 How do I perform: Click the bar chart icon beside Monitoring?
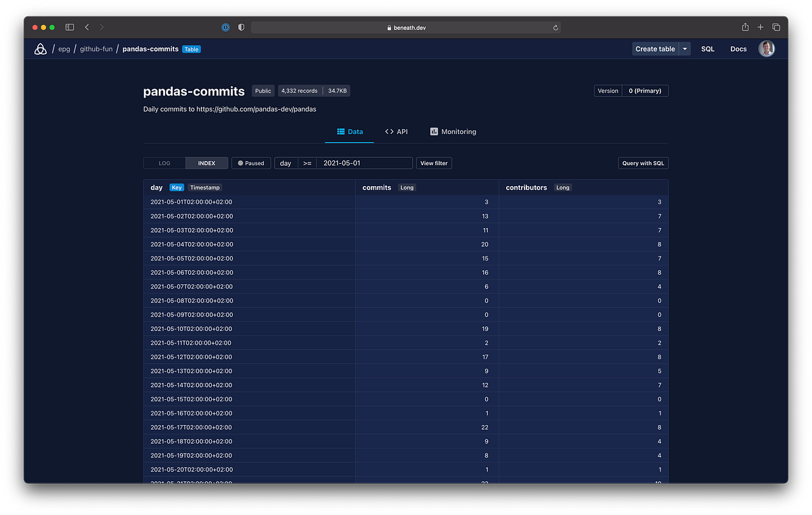[x=433, y=131]
